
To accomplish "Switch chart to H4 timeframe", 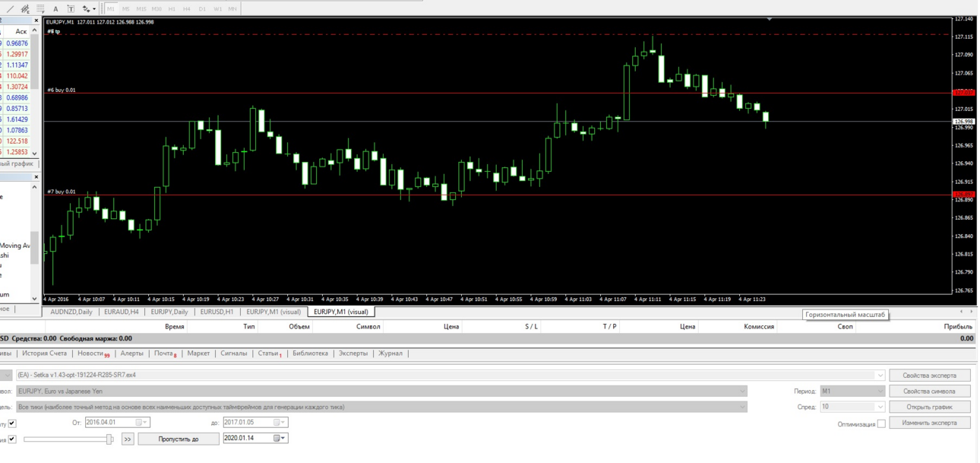I will point(187,9).
